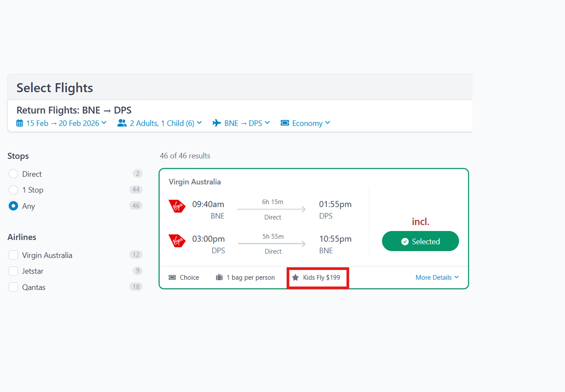This screenshot has height=392, width=565.
Task: Click the Choice fare type label
Action: (189, 277)
